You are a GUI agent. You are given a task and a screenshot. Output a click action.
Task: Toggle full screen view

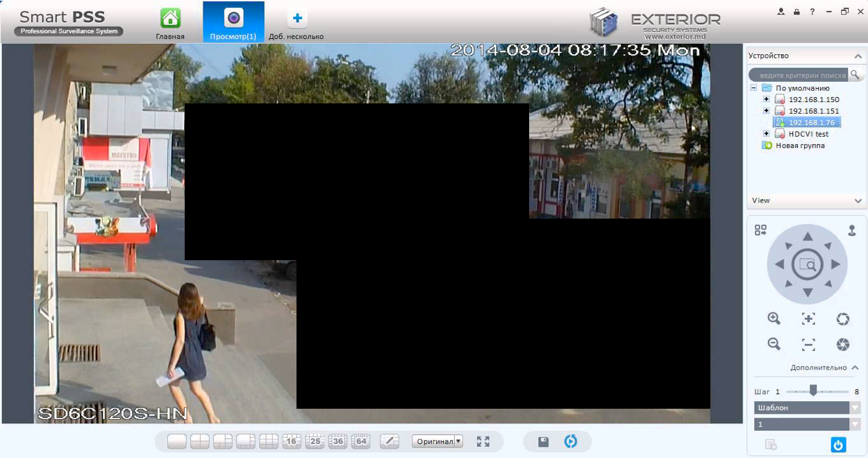pos(483,441)
